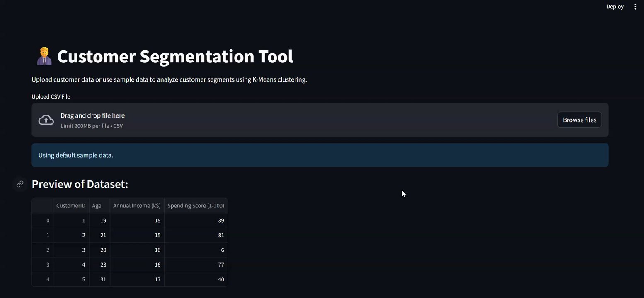Screen dimensions: 644x298
Task: Click the Age column header
Action: pyautogui.click(x=97, y=206)
